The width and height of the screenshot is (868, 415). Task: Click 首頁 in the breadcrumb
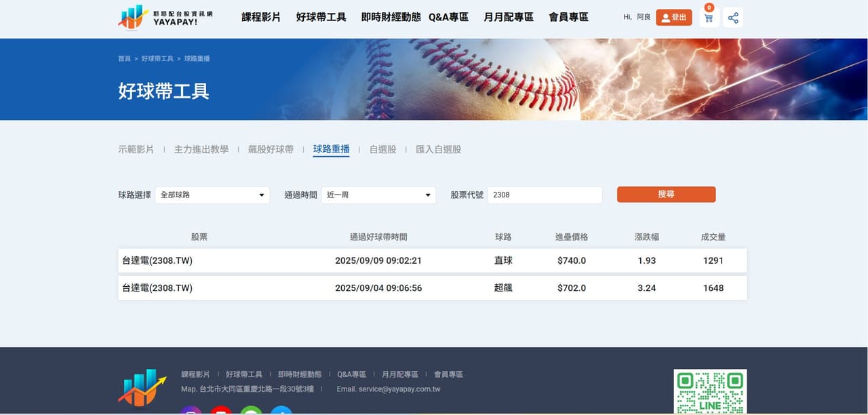pos(124,59)
